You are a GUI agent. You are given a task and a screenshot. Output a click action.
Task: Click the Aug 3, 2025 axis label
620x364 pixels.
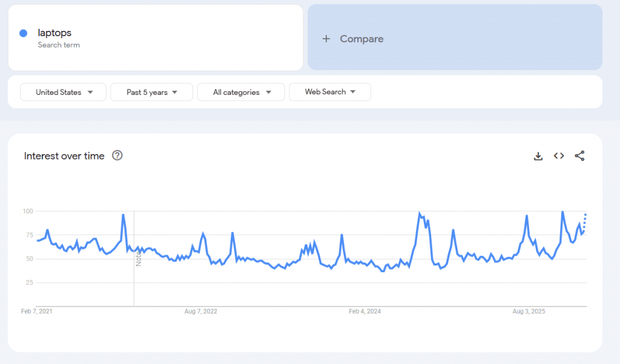pyautogui.click(x=529, y=311)
